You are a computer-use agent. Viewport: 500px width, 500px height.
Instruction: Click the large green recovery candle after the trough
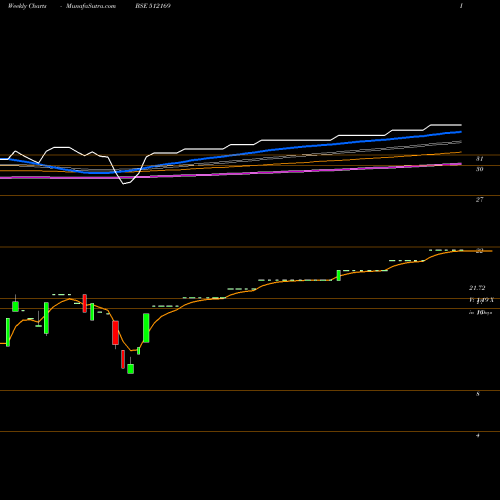(x=146, y=328)
